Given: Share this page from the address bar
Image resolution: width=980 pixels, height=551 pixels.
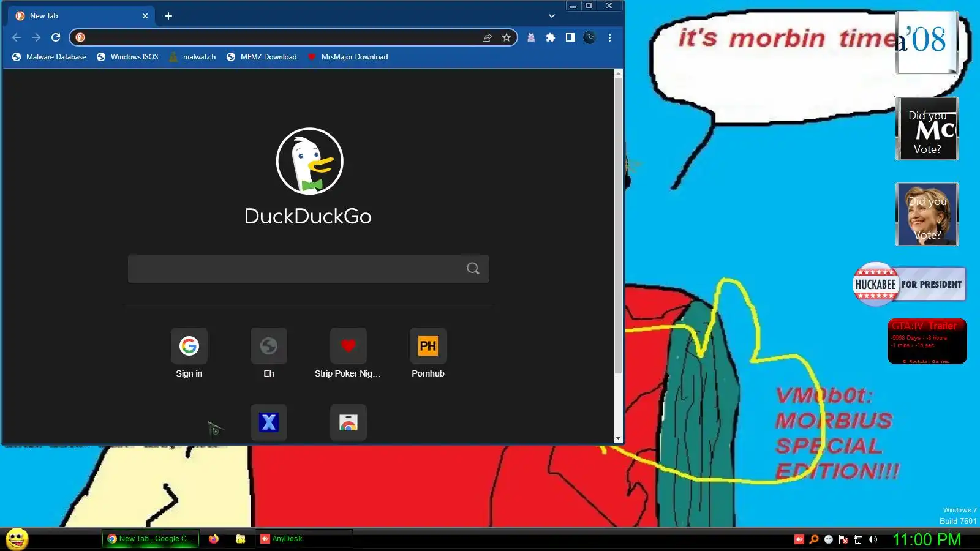Looking at the screenshot, I should click(487, 37).
